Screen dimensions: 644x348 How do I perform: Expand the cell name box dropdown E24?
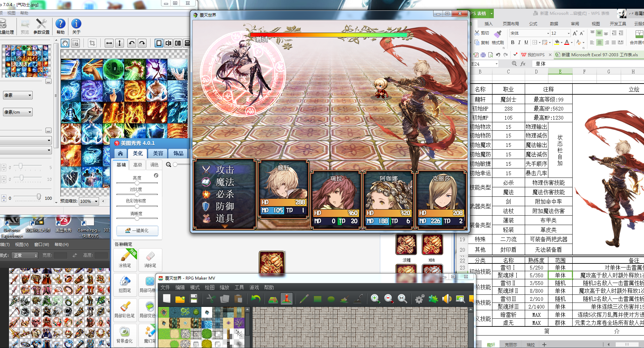pyautogui.click(x=496, y=64)
